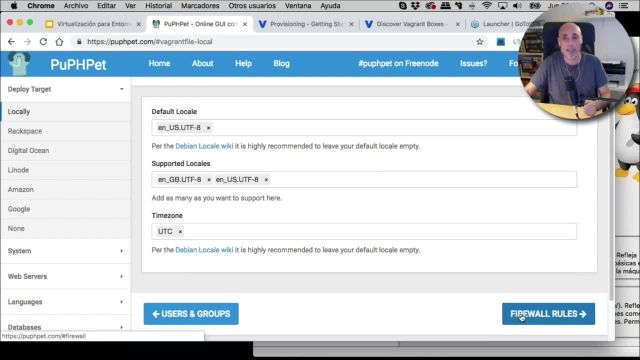The width and height of the screenshot is (640, 360).
Task: Expand the Databases section
Action: point(65,327)
